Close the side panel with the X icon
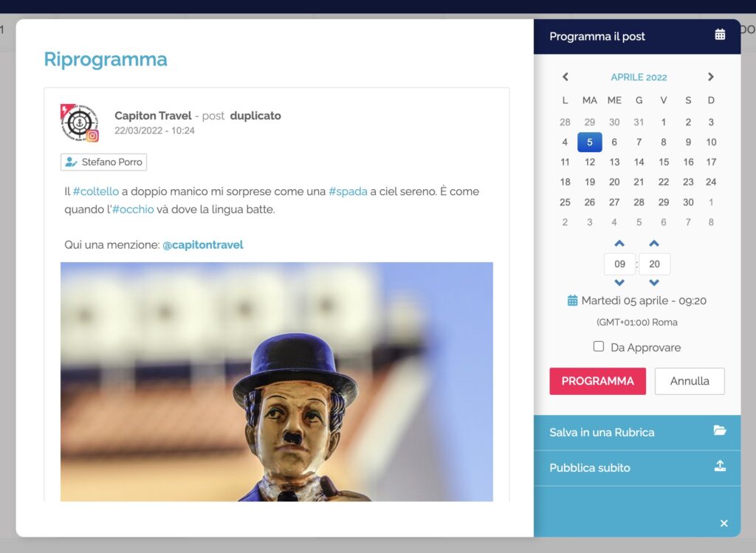 coord(724,523)
